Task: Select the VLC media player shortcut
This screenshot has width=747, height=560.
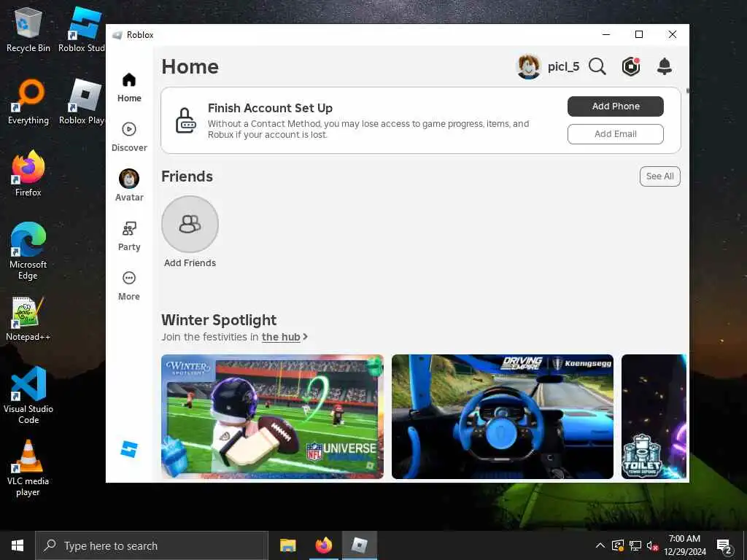Action: point(28,468)
